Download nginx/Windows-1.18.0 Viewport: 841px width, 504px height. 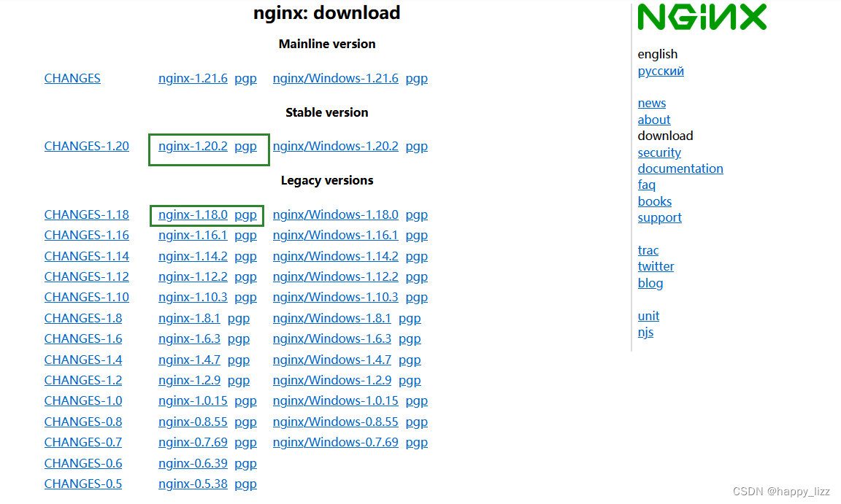336,214
